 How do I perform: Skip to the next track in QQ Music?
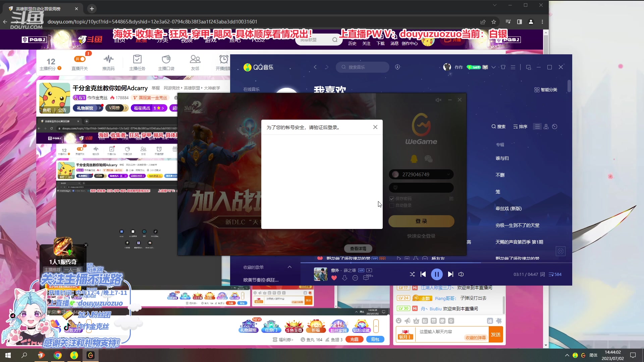[x=450, y=275]
